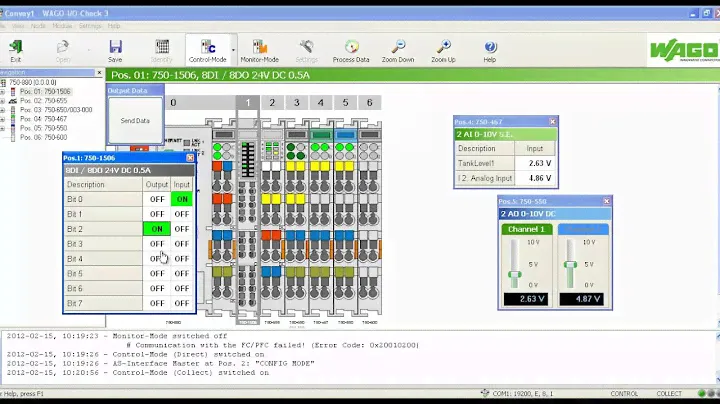Open the Control-Mode dropdown arrow

233,50
